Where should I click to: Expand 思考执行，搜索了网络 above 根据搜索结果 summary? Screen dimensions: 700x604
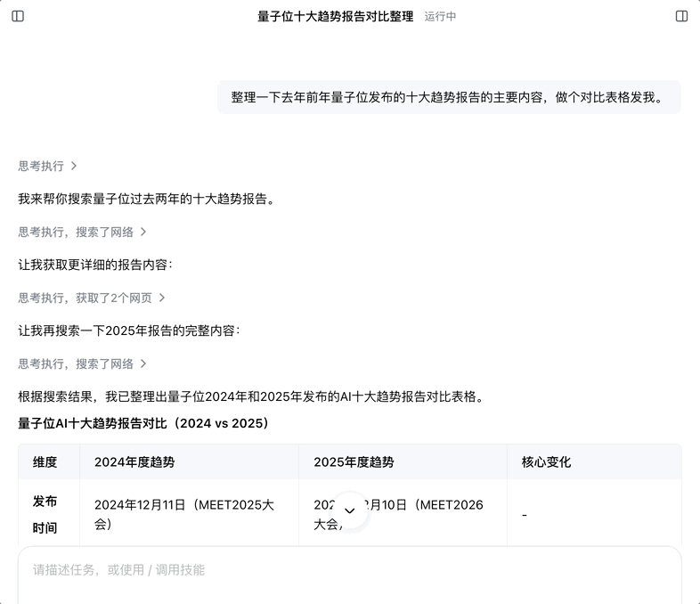point(82,363)
